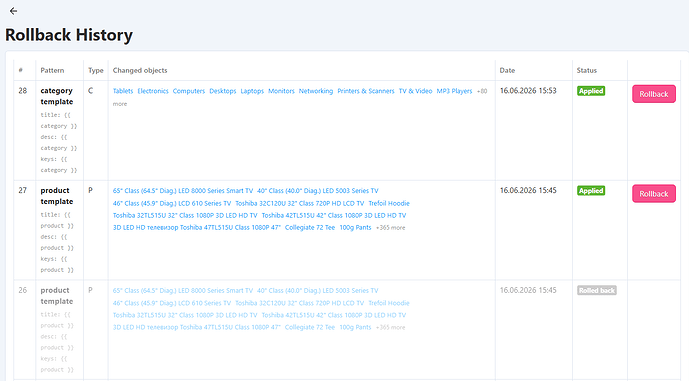Open the MP3 Players category link
Viewport: 689px width, 381px height.
tap(454, 91)
